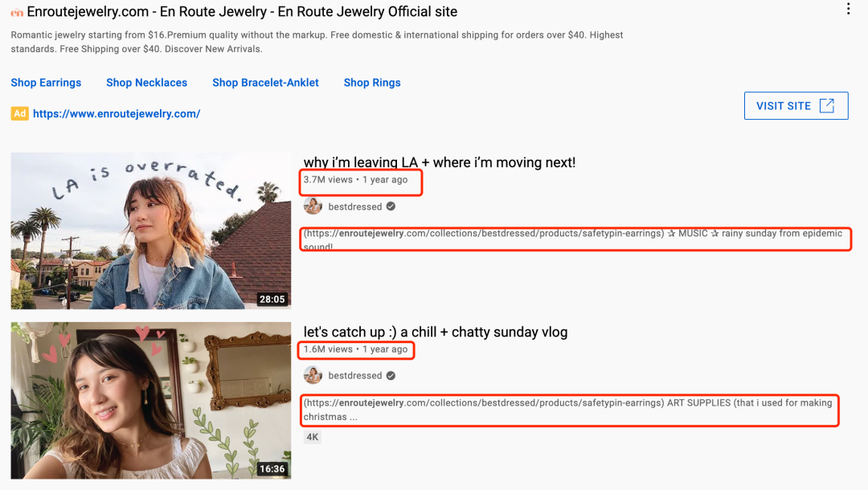
Task: Open the 'LA is overrated' video thumbnail
Action: (150, 231)
